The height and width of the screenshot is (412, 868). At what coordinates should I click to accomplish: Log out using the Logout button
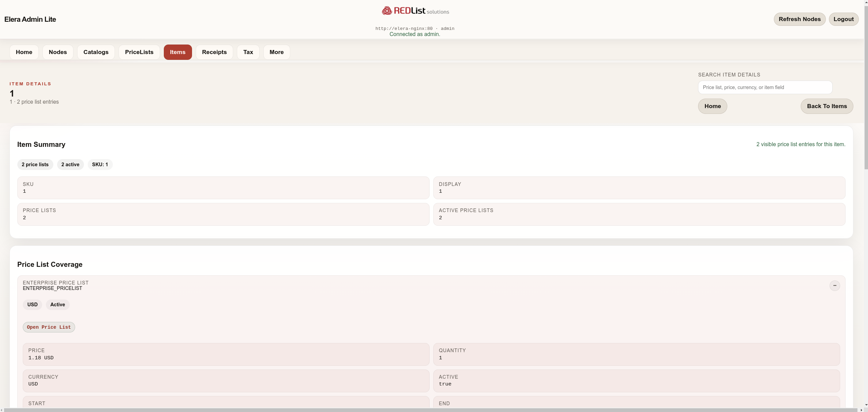pyautogui.click(x=843, y=19)
